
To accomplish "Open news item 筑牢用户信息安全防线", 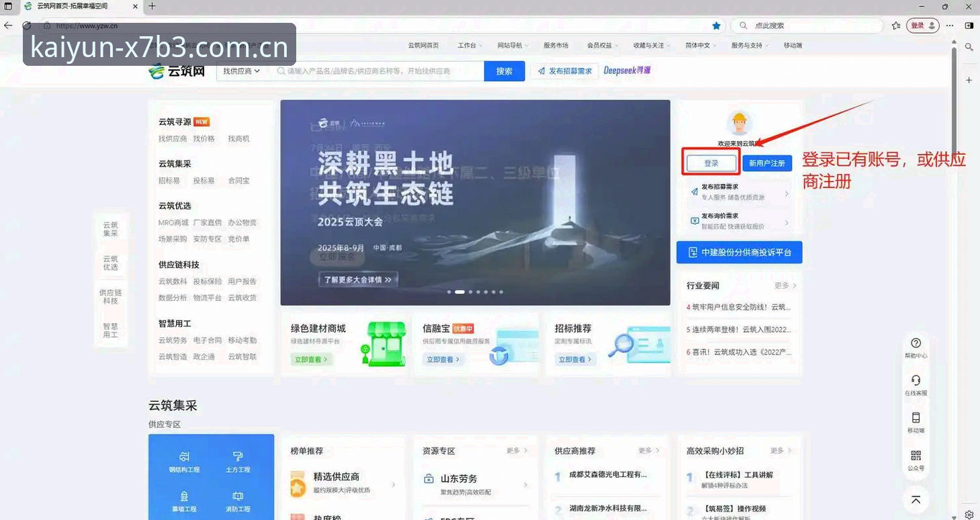I will click(739, 307).
